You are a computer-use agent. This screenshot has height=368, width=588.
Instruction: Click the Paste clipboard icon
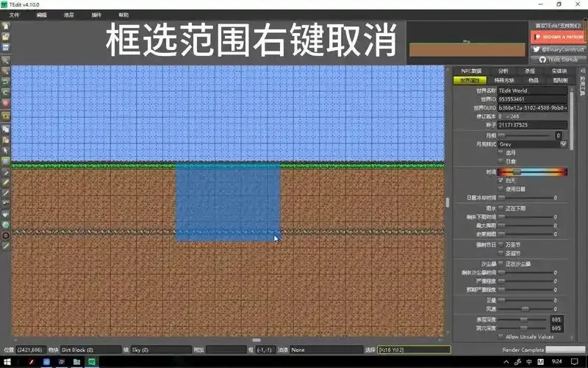click(5, 140)
